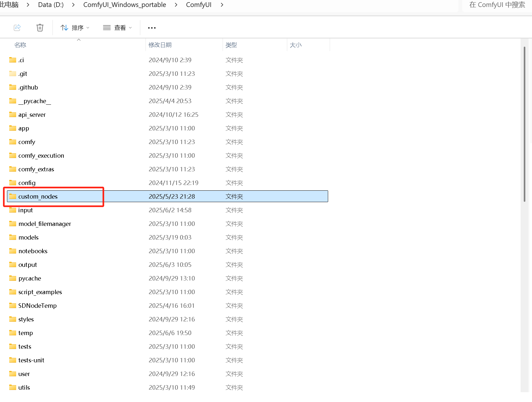Select the comfy_execution folder icon
Image resolution: width=532 pixels, height=402 pixels.
(x=13, y=155)
